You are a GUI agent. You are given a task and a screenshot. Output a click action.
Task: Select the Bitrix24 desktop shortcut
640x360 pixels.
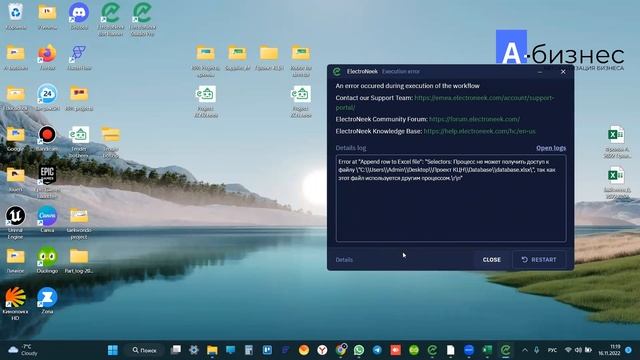47,98
